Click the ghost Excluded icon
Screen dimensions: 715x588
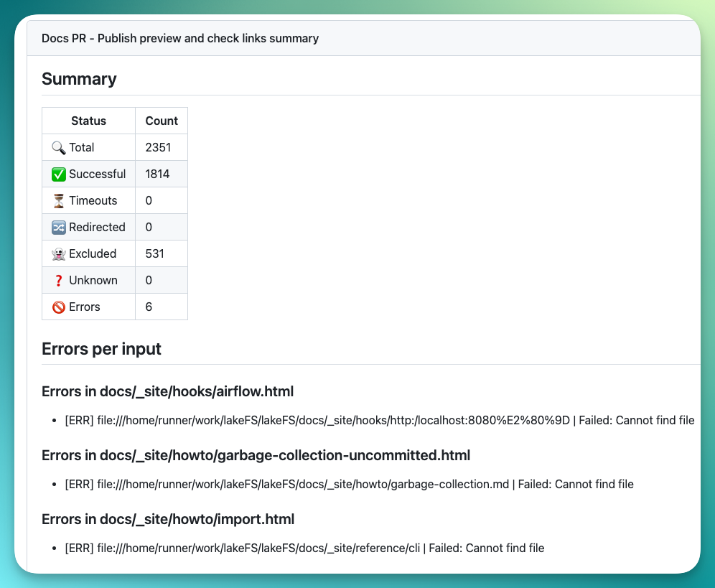[x=59, y=253]
